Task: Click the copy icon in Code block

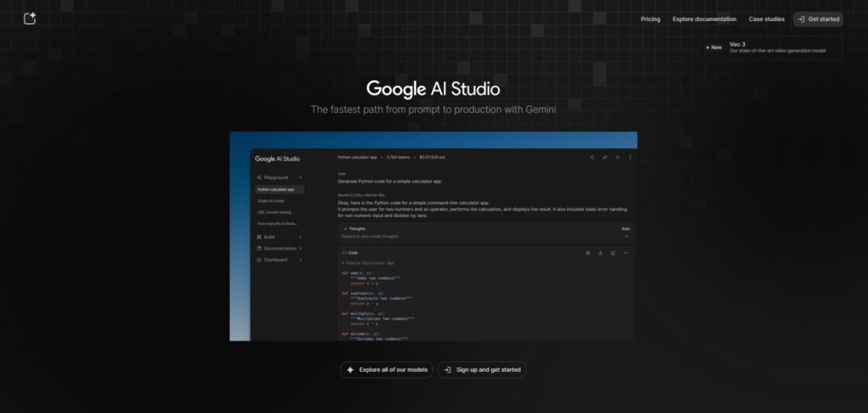Action: [x=613, y=252]
